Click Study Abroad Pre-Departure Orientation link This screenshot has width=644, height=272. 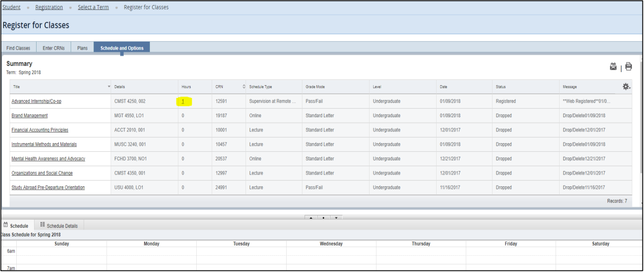click(48, 188)
